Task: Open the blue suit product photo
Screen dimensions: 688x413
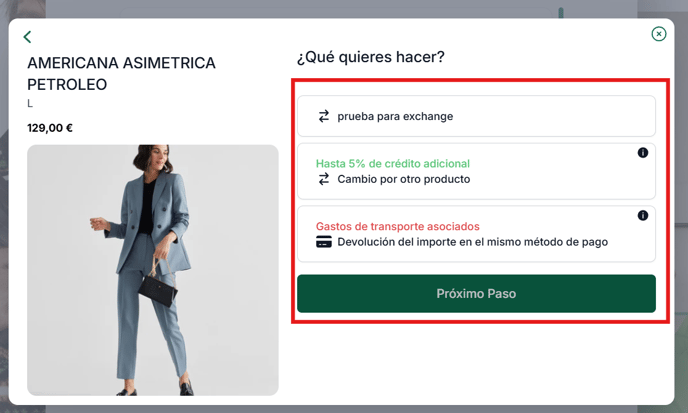Action: [x=153, y=270]
